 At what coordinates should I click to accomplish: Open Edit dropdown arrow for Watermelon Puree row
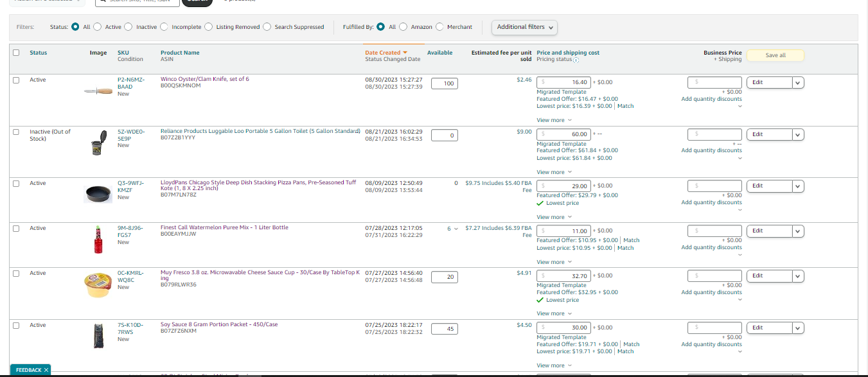pyautogui.click(x=798, y=231)
